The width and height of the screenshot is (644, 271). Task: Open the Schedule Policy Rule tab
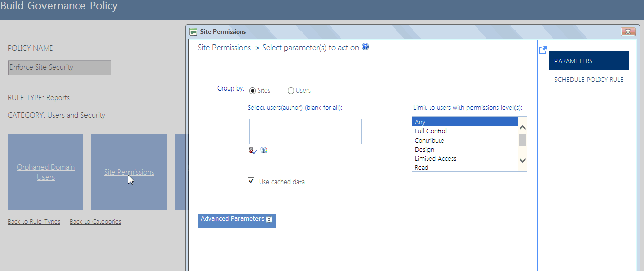(588, 80)
